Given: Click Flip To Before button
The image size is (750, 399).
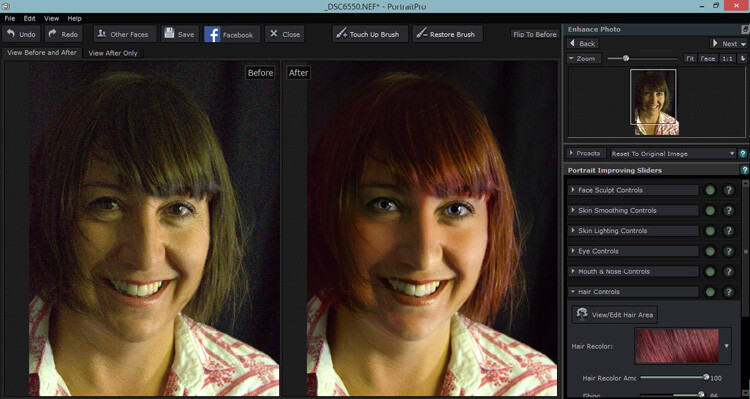Looking at the screenshot, I should coord(535,34).
